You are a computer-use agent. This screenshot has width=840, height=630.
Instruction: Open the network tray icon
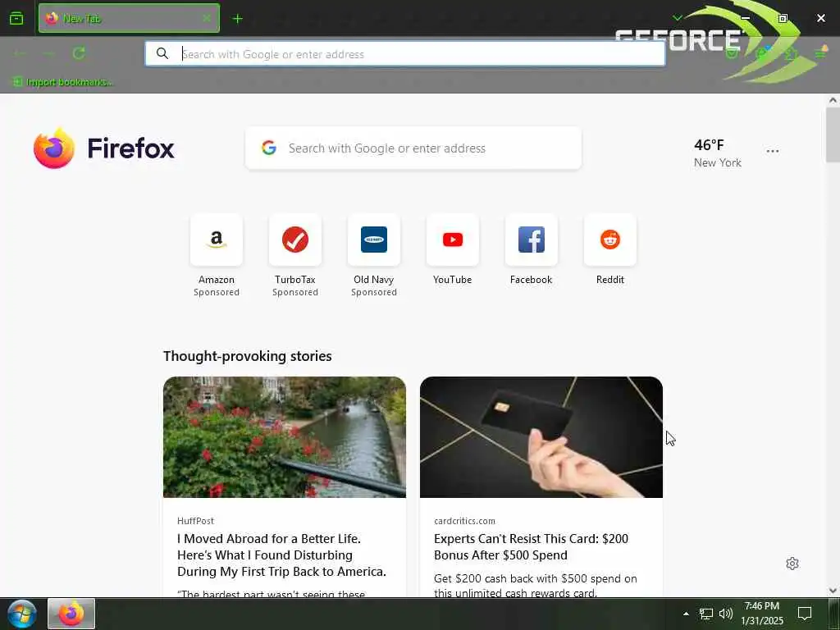(706, 614)
